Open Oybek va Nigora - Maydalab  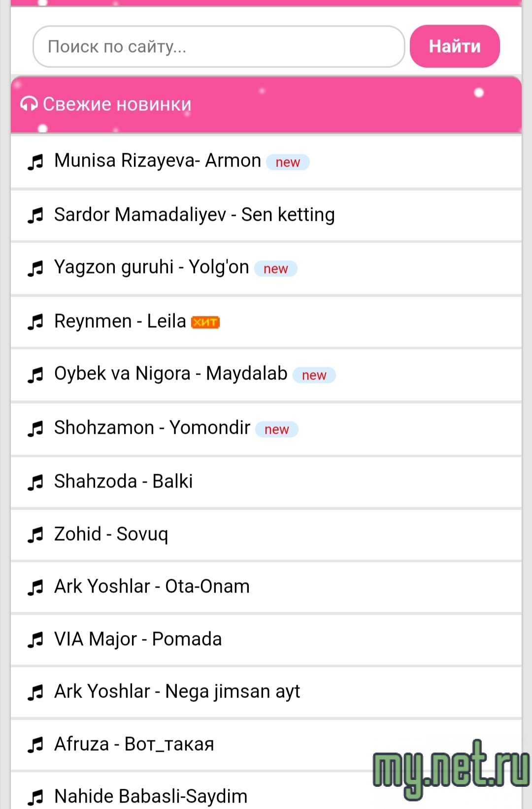170,374
